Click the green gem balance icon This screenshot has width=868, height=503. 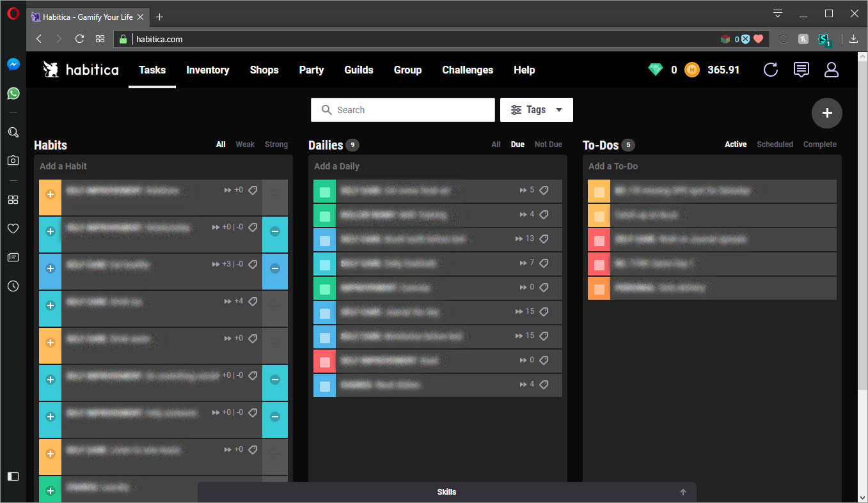click(656, 70)
